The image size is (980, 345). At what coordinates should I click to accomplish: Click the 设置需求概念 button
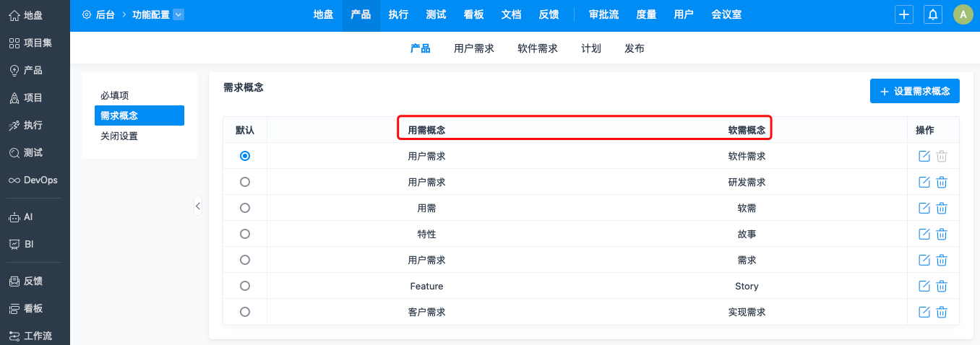tap(914, 91)
